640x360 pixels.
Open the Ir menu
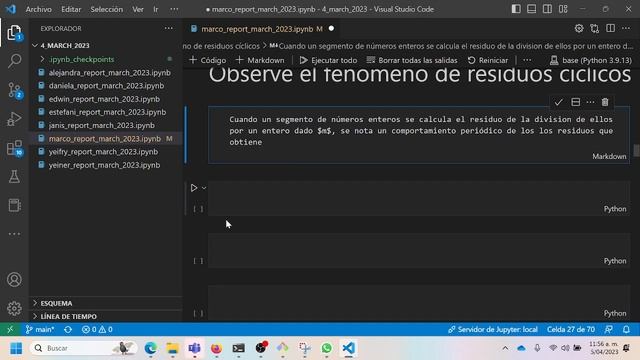point(156,9)
